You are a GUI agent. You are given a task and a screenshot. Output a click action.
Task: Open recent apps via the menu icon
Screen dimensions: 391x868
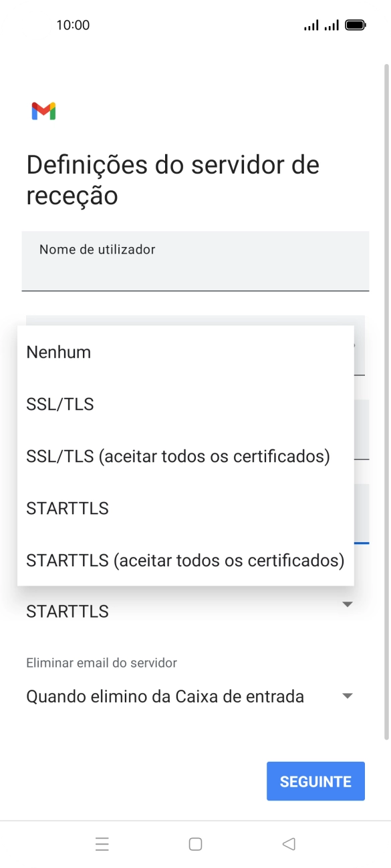(x=102, y=844)
